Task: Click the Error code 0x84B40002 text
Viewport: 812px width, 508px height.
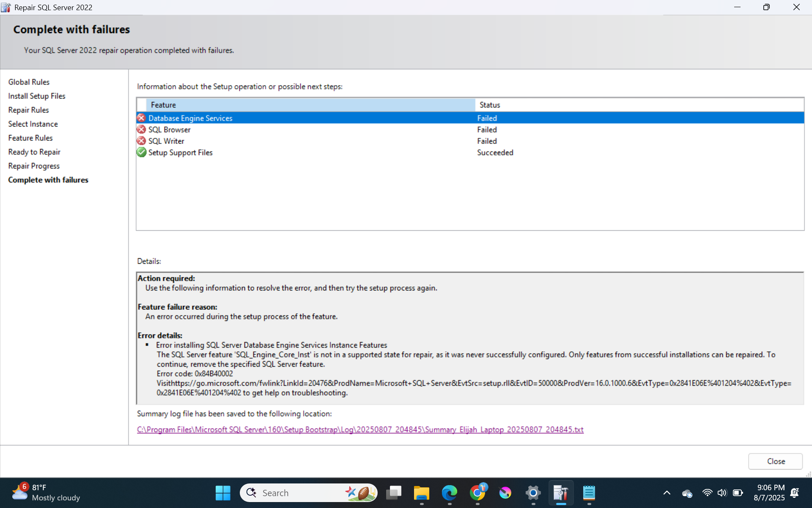Action: pyautogui.click(x=195, y=374)
